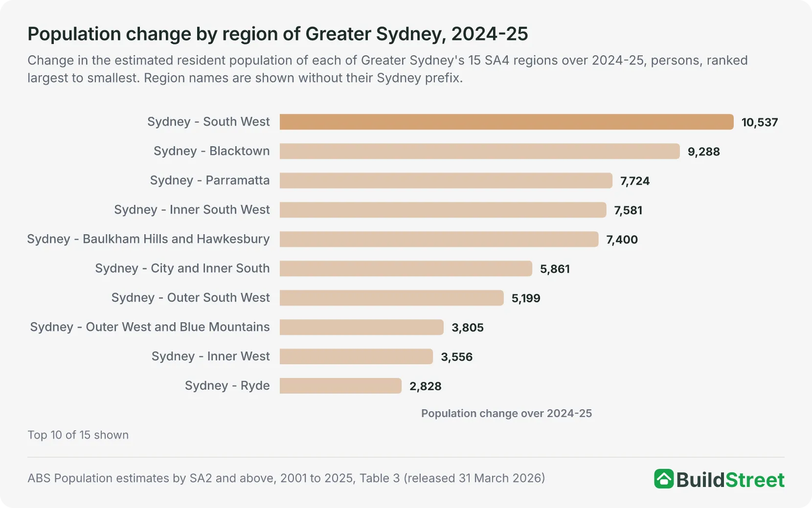Click the value 10,537
Screen dimensions: 812x508
[x=760, y=122]
